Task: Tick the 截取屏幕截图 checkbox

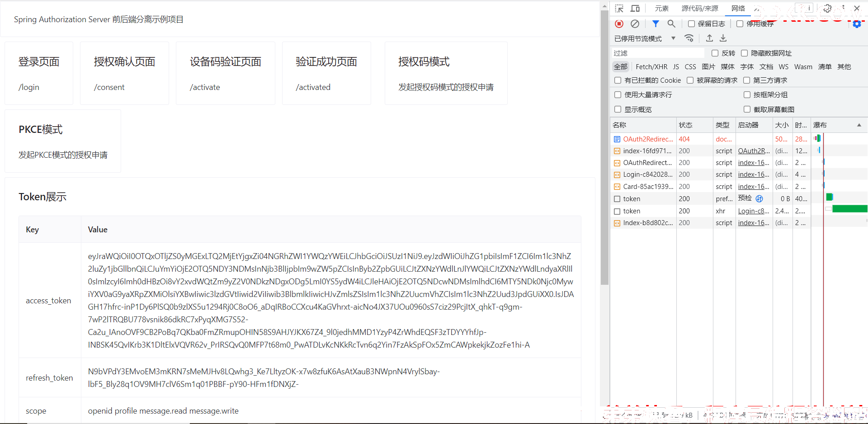Action: click(x=747, y=109)
